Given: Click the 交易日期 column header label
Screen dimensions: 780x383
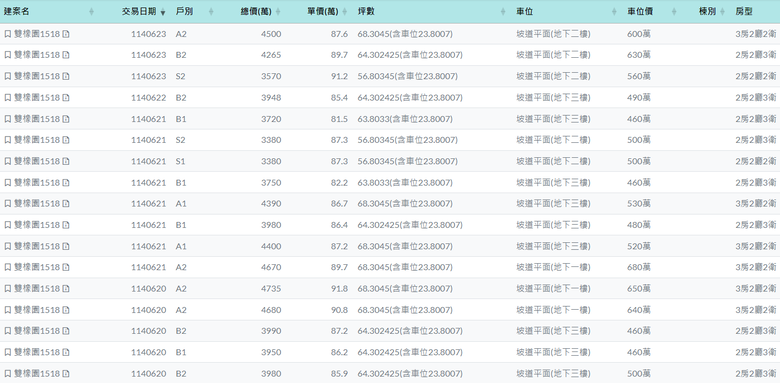Looking at the screenshot, I should (139, 11).
